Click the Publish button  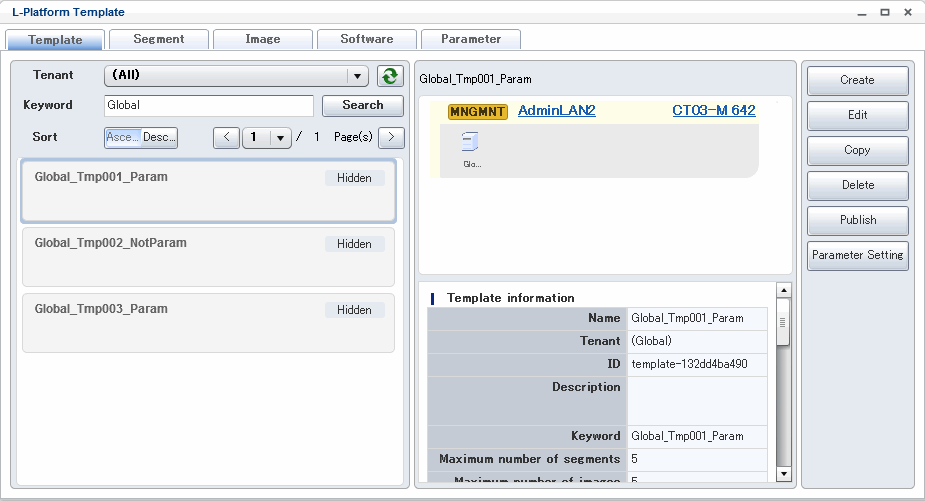point(857,220)
